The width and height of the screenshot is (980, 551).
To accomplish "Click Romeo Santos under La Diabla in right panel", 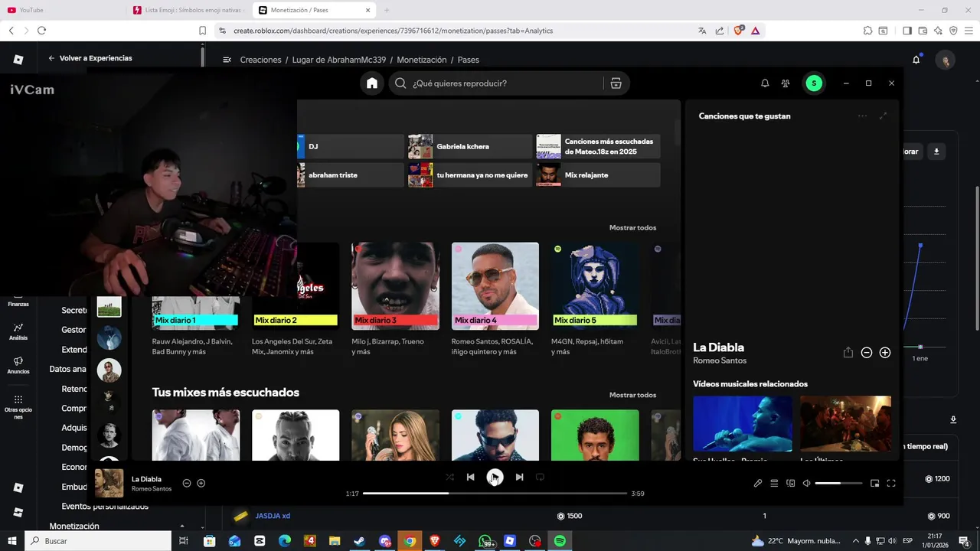I will click(x=720, y=360).
